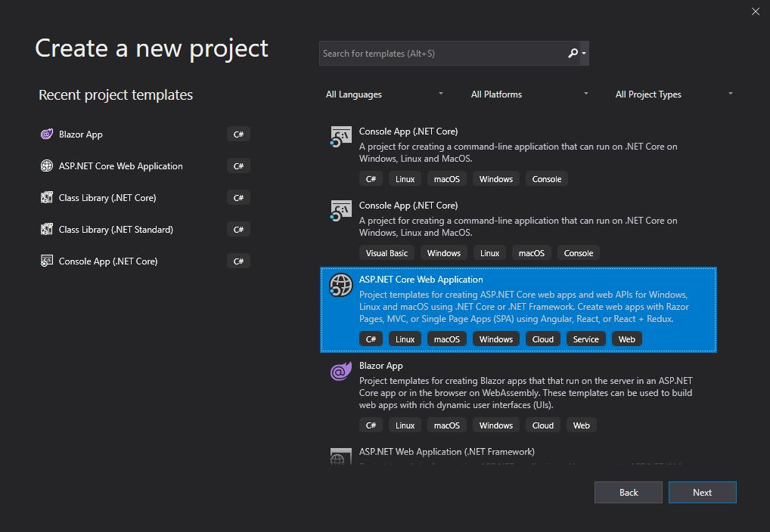Select the ASP.NET Core Web Application template title
The width and height of the screenshot is (770, 532).
(421, 280)
